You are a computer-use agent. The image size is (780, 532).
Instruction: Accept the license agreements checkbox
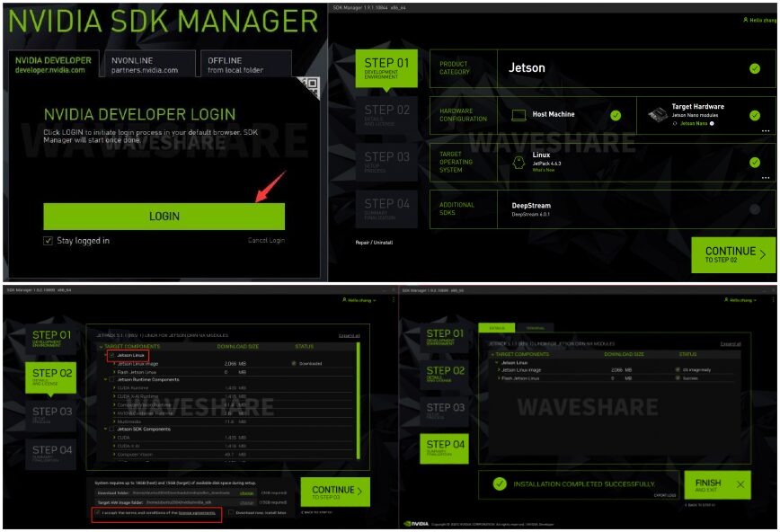pos(97,512)
